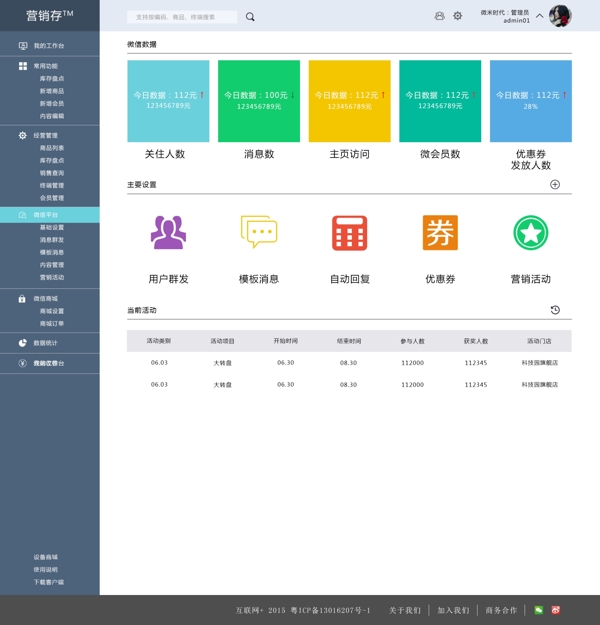
Task: Click the teal 微会员数 data tile
Action: click(440, 101)
